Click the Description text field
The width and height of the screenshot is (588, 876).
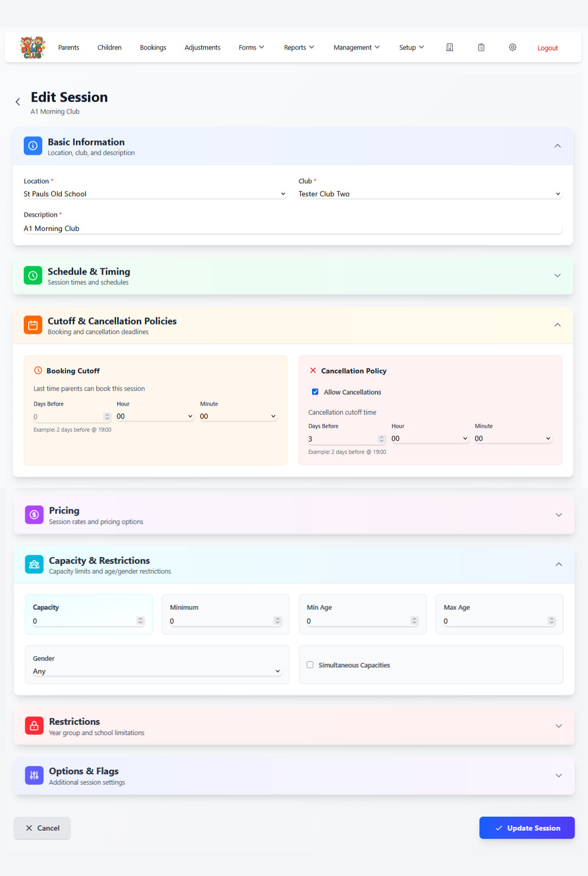292,229
